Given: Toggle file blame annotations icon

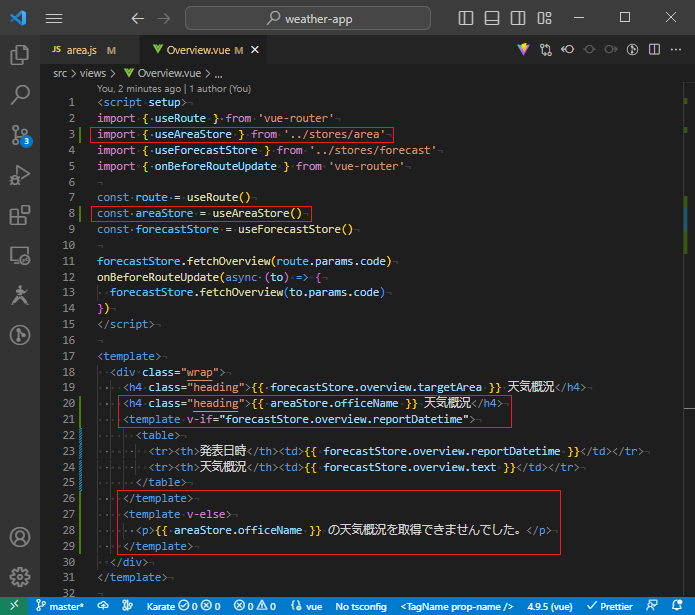Looking at the screenshot, I should coord(633,50).
